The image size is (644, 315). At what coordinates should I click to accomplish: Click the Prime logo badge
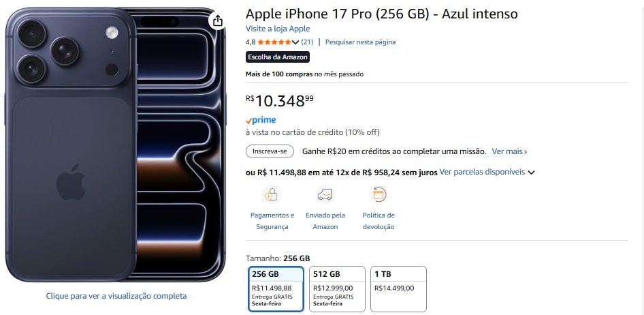point(261,120)
